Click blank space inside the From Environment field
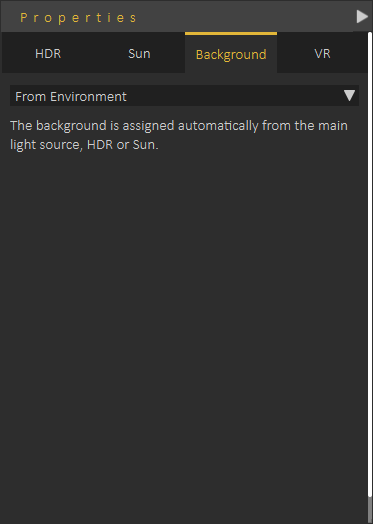The height and width of the screenshot is (524, 373). 234,96
